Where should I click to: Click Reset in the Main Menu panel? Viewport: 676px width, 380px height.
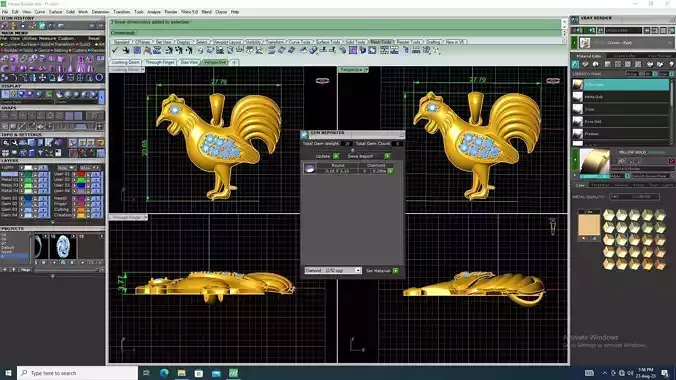click(94, 38)
